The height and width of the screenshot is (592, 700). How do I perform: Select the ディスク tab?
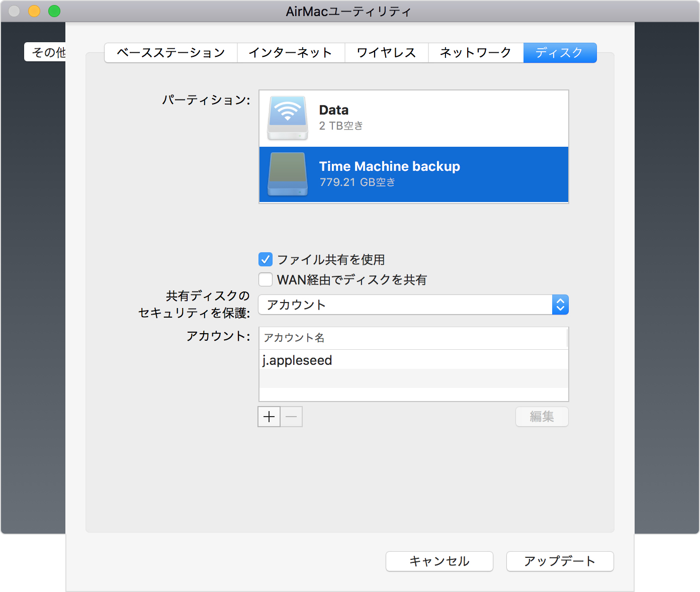pyautogui.click(x=560, y=53)
